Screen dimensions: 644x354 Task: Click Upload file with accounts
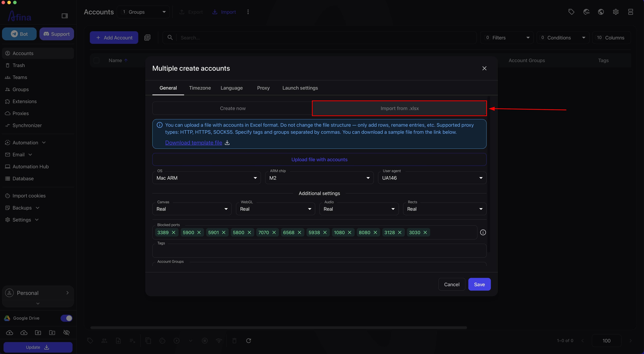[319, 160]
